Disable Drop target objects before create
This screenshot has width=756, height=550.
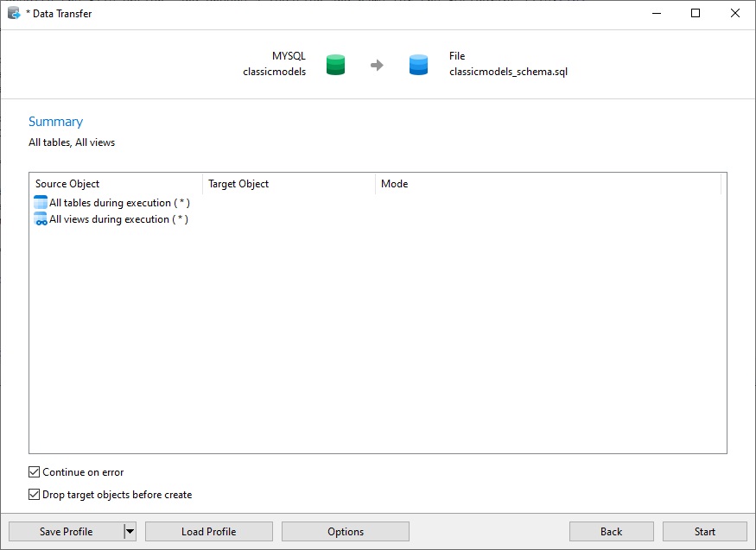click(x=35, y=495)
